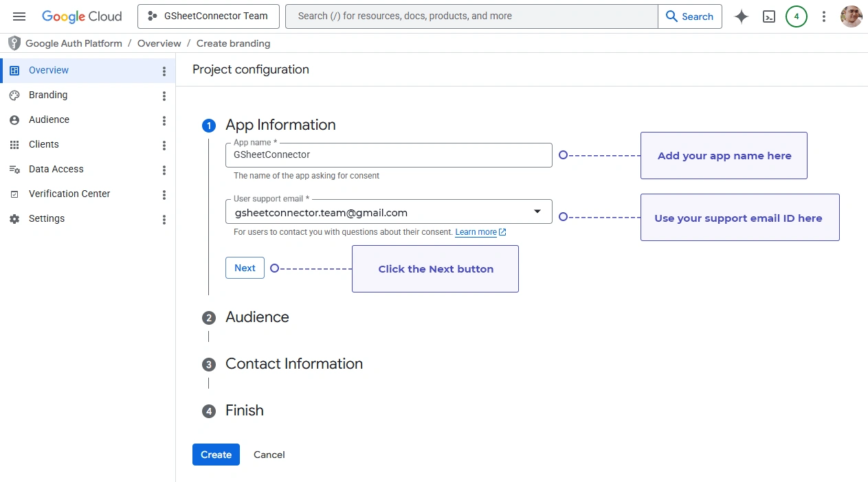
Task: Open more options for Settings
Action: (164, 220)
